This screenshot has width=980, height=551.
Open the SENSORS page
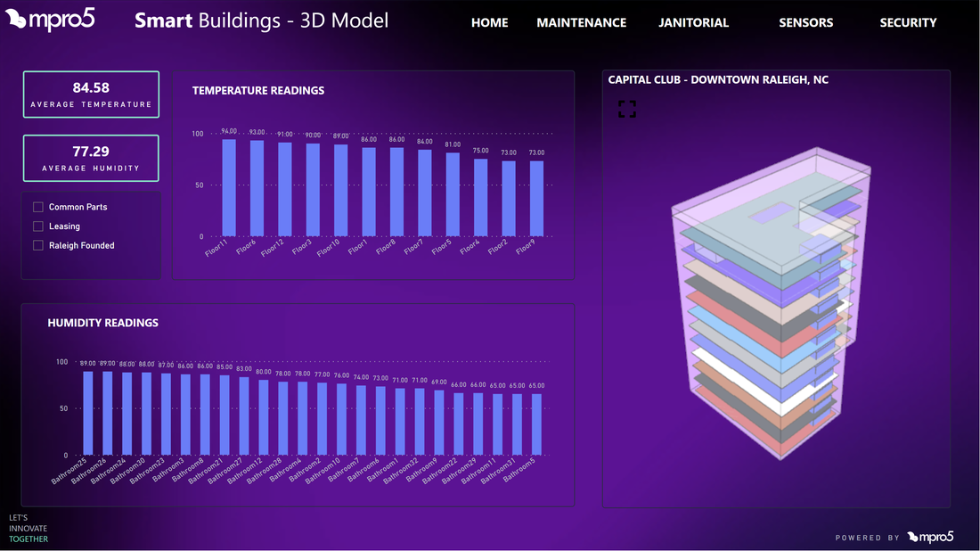tap(805, 22)
